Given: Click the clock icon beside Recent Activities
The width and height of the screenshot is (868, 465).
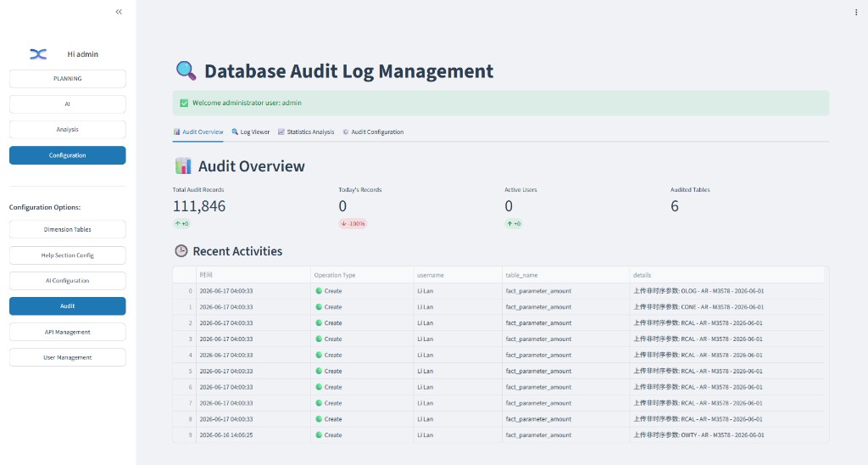Looking at the screenshot, I should 181,250.
